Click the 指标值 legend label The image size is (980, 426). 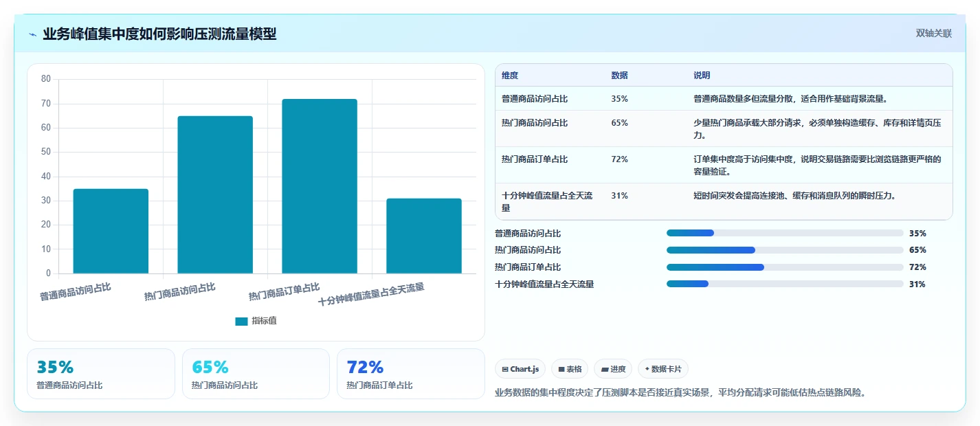click(x=264, y=321)
